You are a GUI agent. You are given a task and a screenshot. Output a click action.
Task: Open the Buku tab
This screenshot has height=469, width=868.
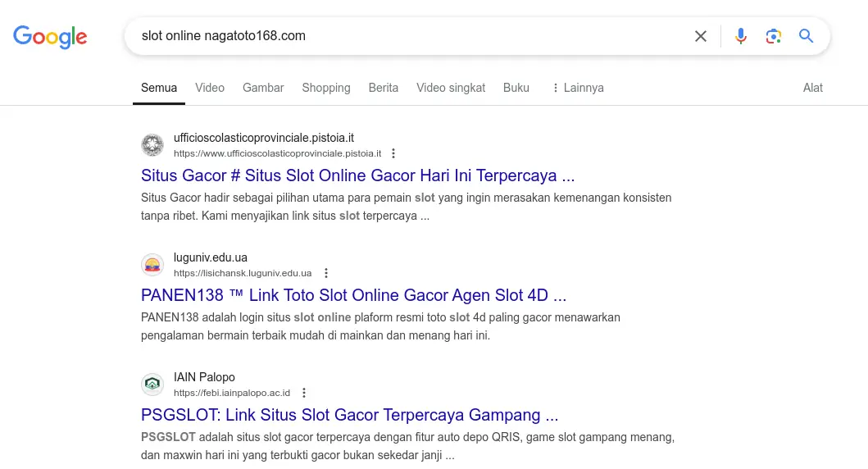pyautogui.click(x=516, y=88)
